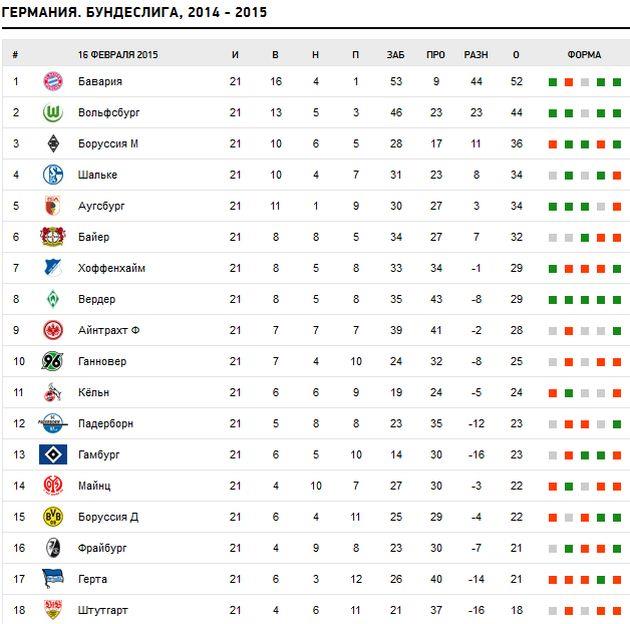Click the Bayer Leverkusen club logo

53,237
